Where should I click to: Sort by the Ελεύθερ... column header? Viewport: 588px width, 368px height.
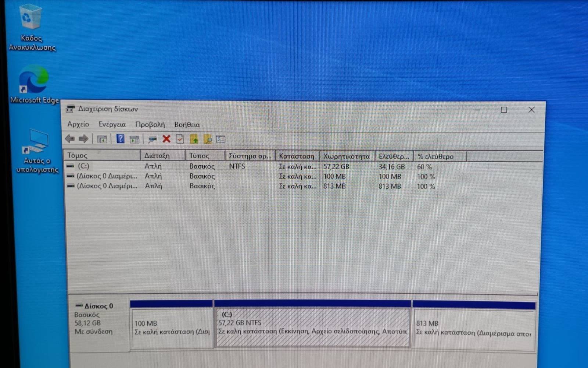click(394, 156)
